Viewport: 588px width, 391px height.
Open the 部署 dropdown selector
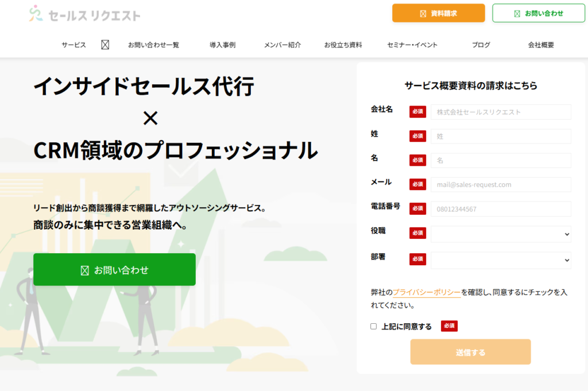click(500, 259)
